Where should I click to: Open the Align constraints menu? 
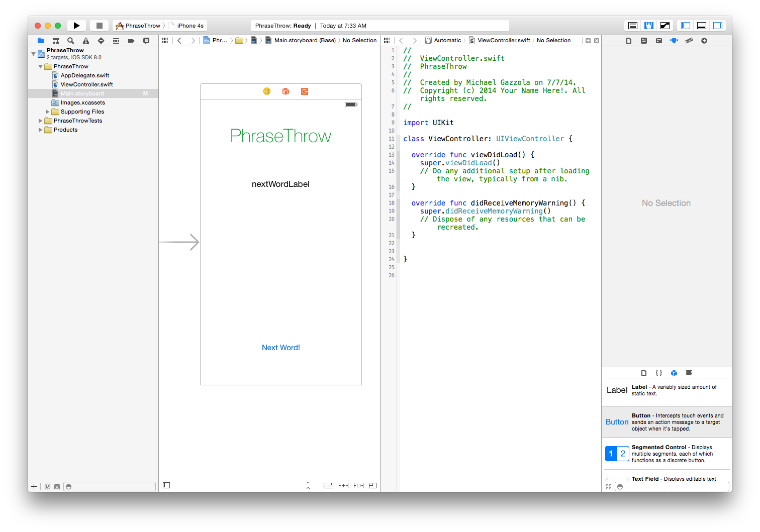[x=328, y=485]
